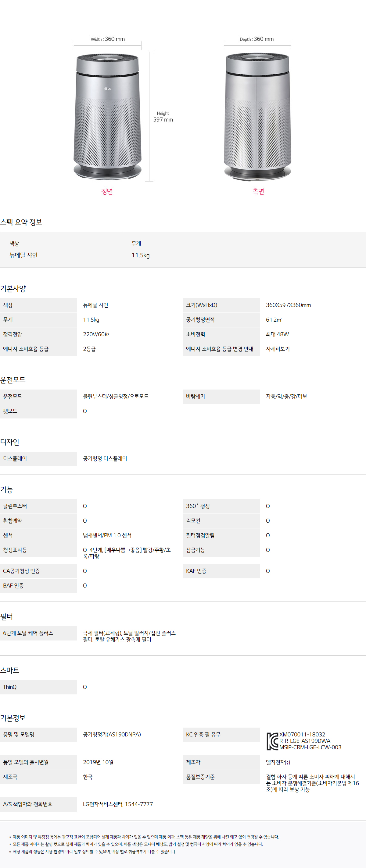This screenshot has width=366, height=868.
Task: Select the side view (측면) product image
Action: (257, 116)
